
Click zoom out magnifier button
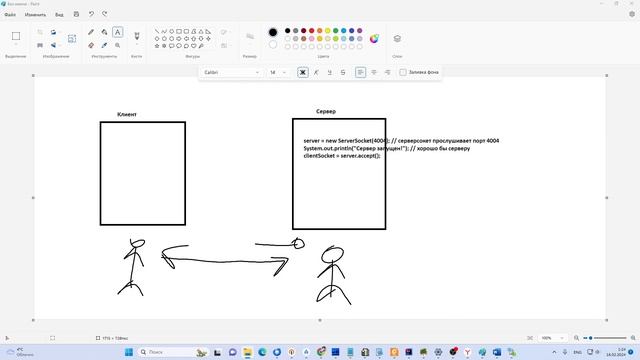point(576,338)
